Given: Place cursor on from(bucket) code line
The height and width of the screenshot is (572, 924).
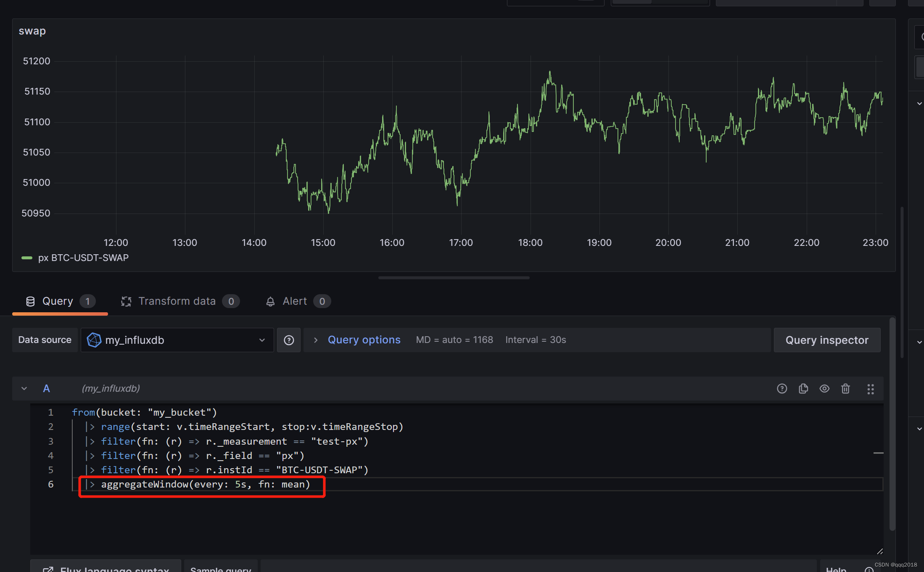Looking at the screenshot, I should 144,413.
